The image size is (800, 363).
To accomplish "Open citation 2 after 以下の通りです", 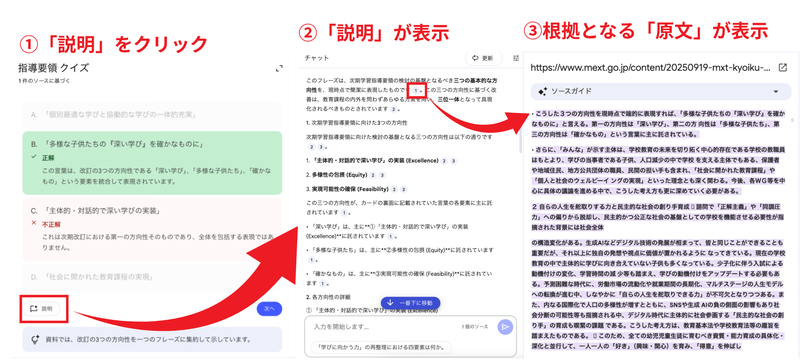I will (x=311, y=147).
